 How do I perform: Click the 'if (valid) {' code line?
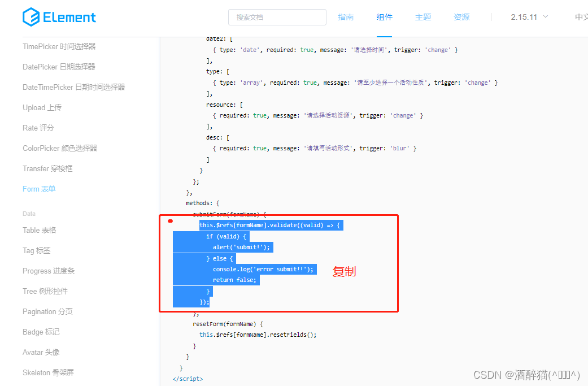(226, 236)
